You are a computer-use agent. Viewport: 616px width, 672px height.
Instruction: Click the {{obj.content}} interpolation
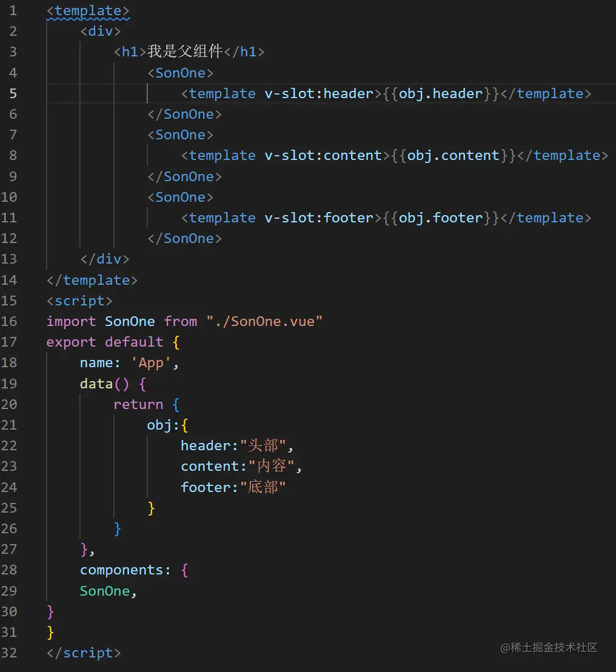point(454,155)
